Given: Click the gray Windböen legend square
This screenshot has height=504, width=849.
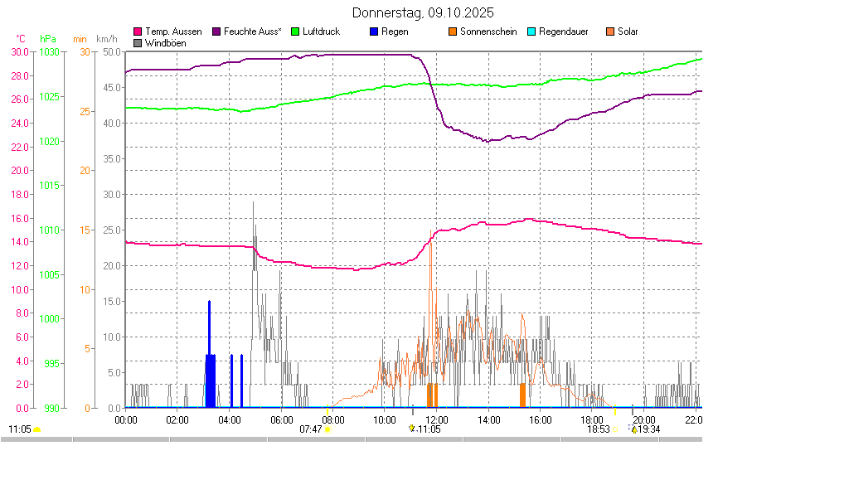Looking at the screenshot, I should click(x=138, y=42).
